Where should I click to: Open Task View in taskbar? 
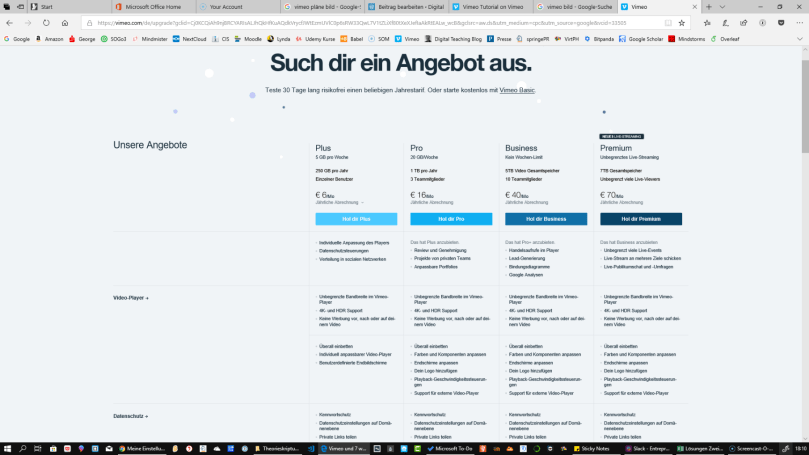[38, 449]
